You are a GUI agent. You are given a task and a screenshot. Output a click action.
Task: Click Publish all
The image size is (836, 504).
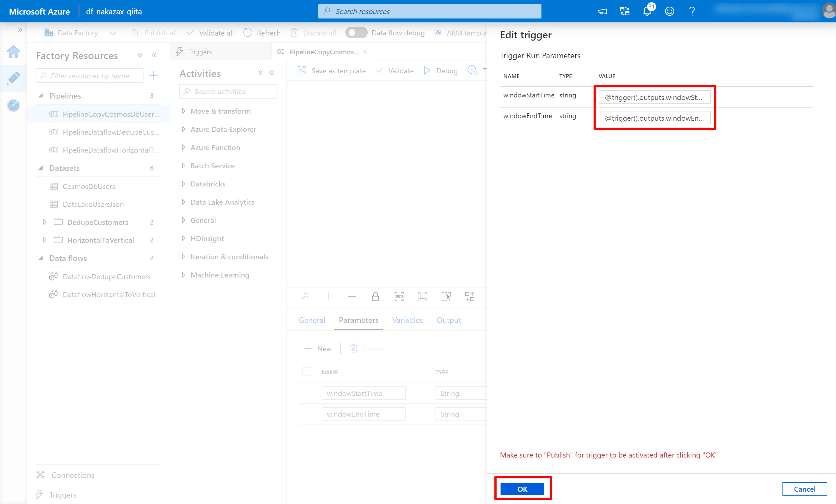click(x=153, y=33)
